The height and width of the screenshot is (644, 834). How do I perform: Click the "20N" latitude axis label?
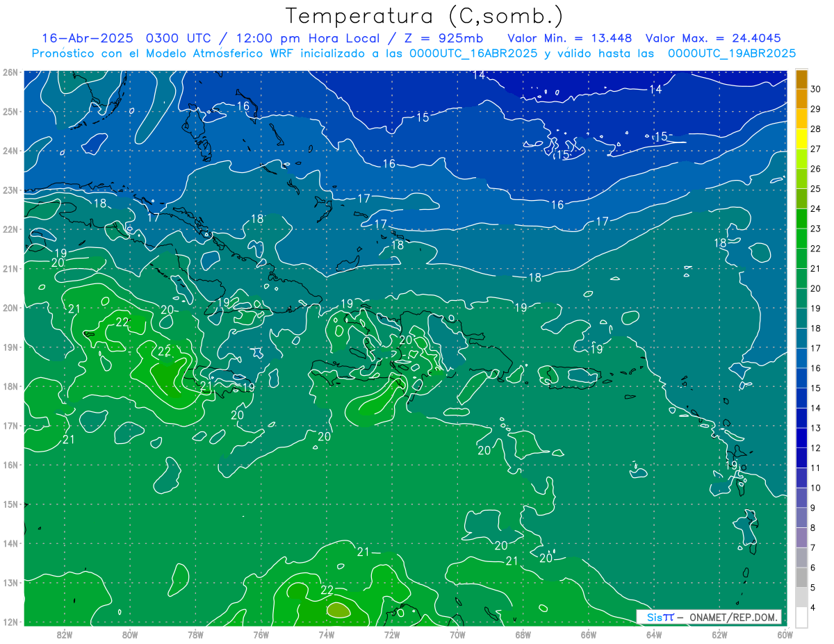(10, 308)
